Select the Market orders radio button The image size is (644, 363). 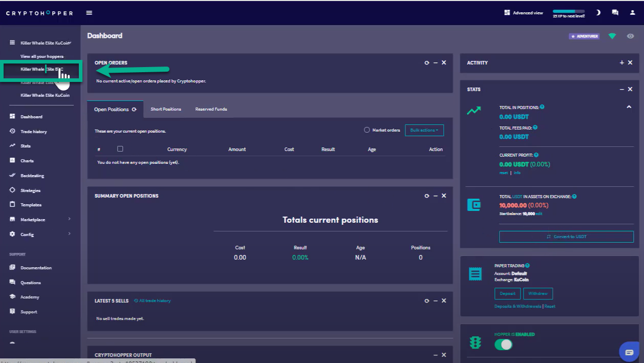coord(367,130)
